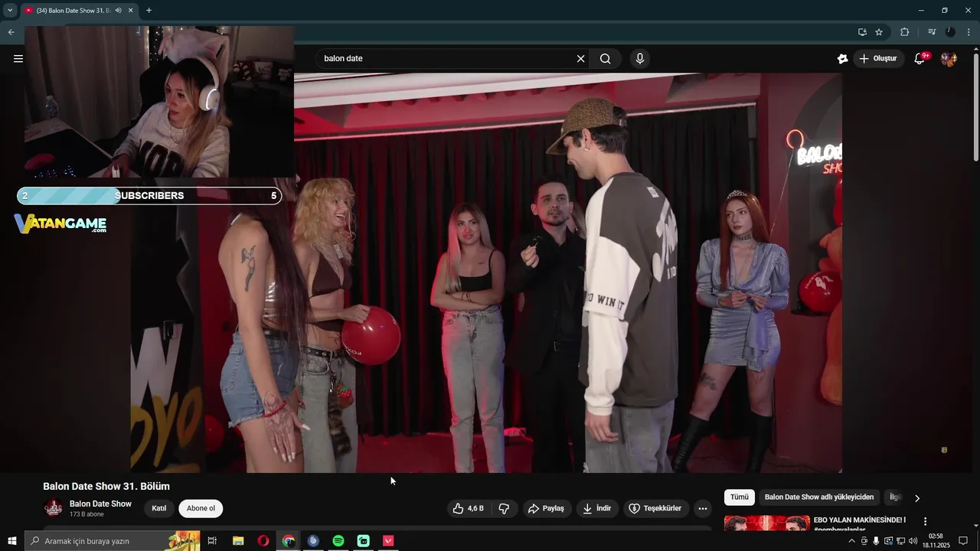Open the media control icon in Chrome toolbar
Viewport: 980px width, 551px height.
(x=932, y=32)
